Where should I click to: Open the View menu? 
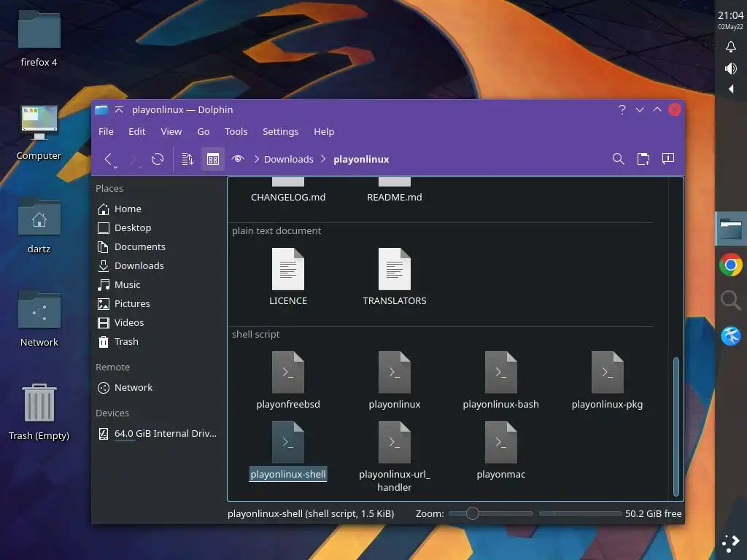pyautogui.click(x=171, y=131)
